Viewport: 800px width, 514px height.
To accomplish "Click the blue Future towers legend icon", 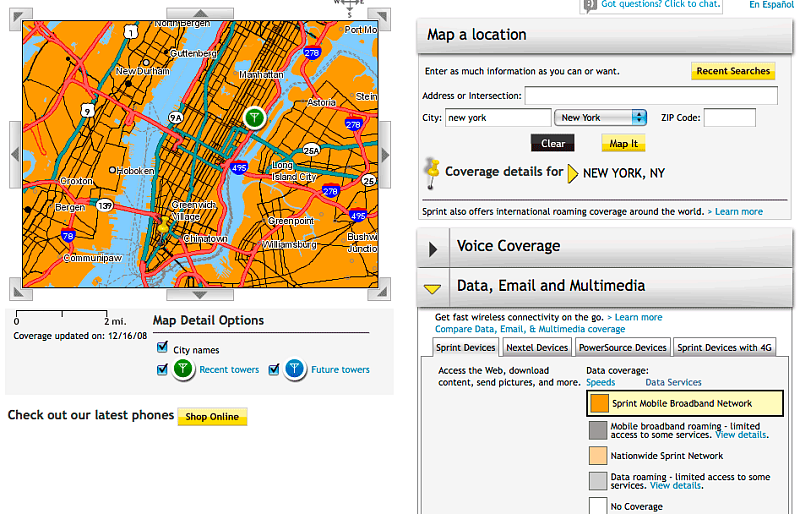I will pos(294,369).
